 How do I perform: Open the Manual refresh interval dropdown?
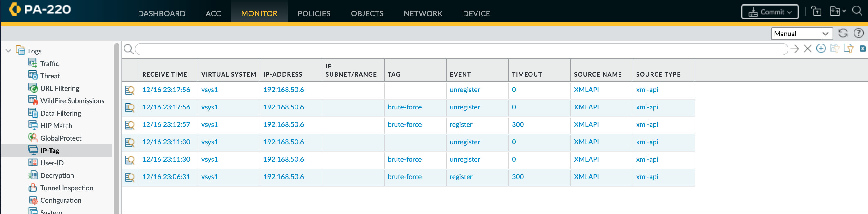tap(801, 33)
